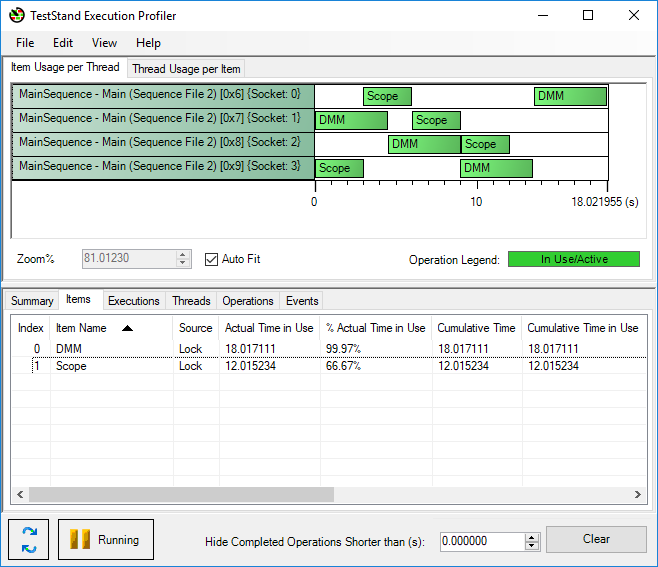Click the hide-operations seconds input field
This screenshot has width=658, height=567.
click(x=480, y=541)
